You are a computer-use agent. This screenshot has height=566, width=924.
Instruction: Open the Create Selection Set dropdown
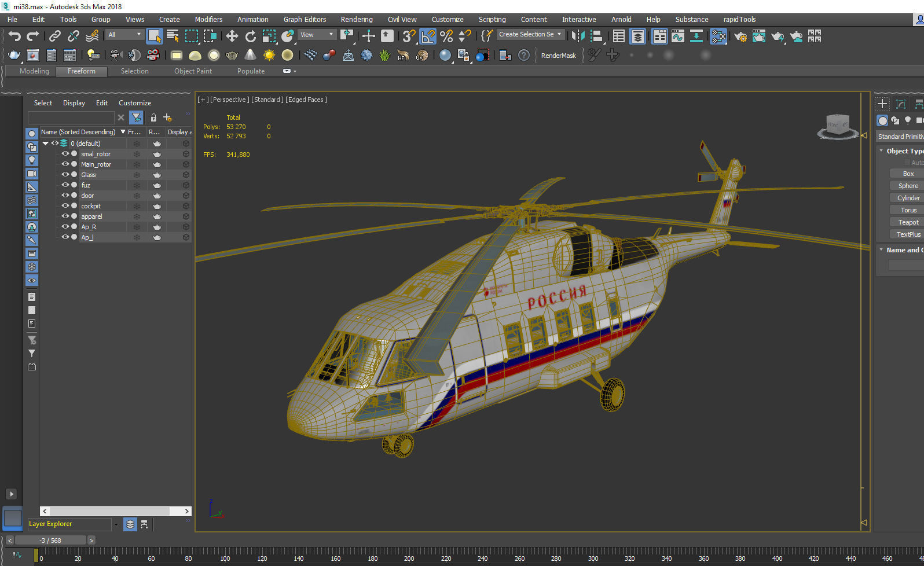click(x=530, y=35)
